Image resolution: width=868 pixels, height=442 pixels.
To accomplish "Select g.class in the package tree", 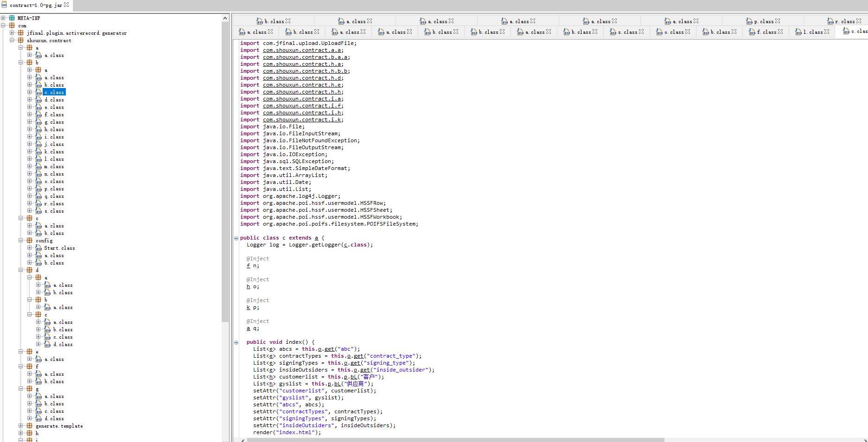I will (54, 122).
